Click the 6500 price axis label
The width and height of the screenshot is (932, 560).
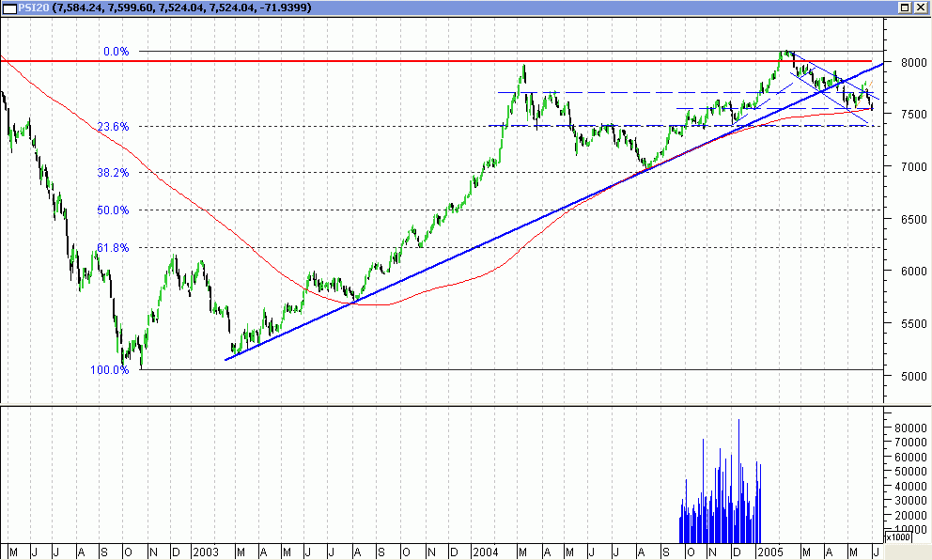pos(913,219)
